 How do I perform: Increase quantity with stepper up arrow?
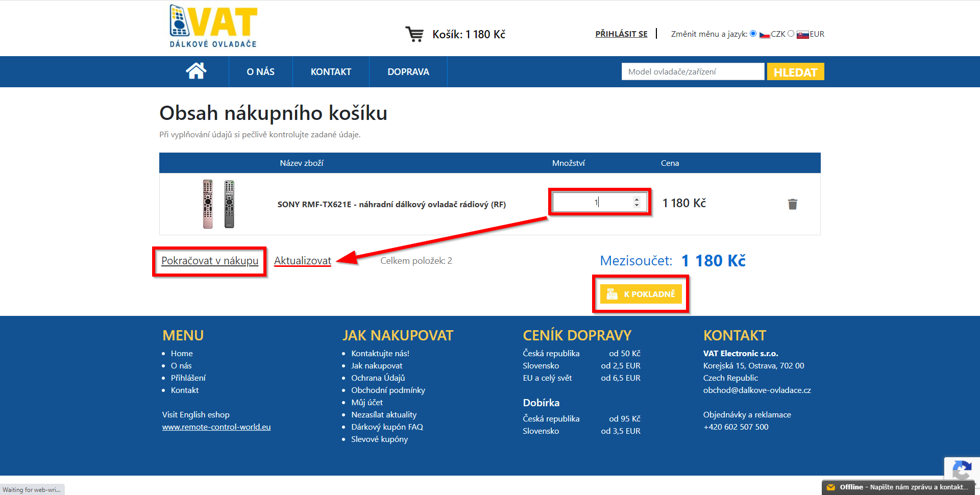pos(636,199)
